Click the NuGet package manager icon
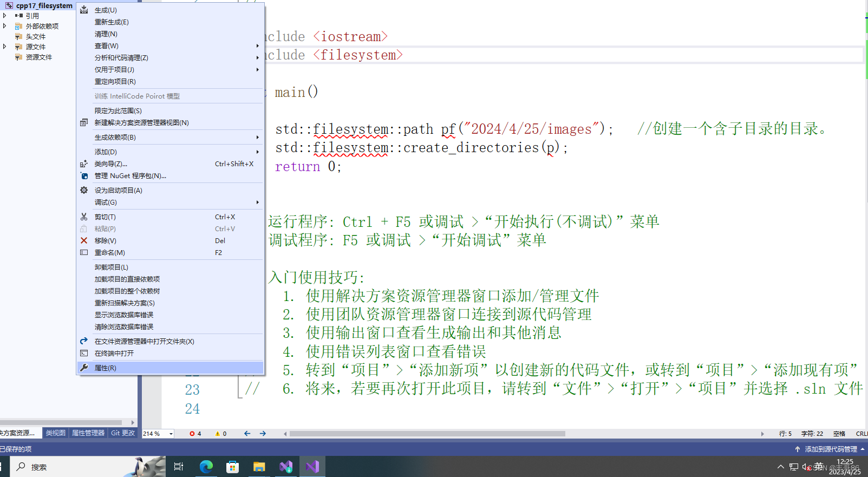The image size is (868, 477). 84,175
